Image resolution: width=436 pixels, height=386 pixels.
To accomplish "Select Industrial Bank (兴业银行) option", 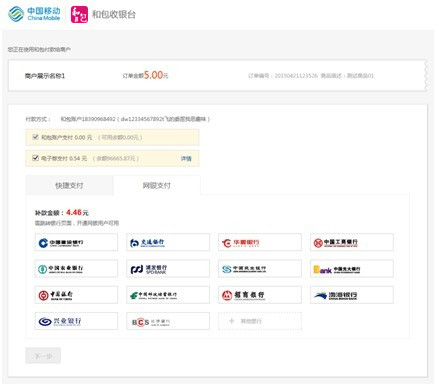I will 76,321.
